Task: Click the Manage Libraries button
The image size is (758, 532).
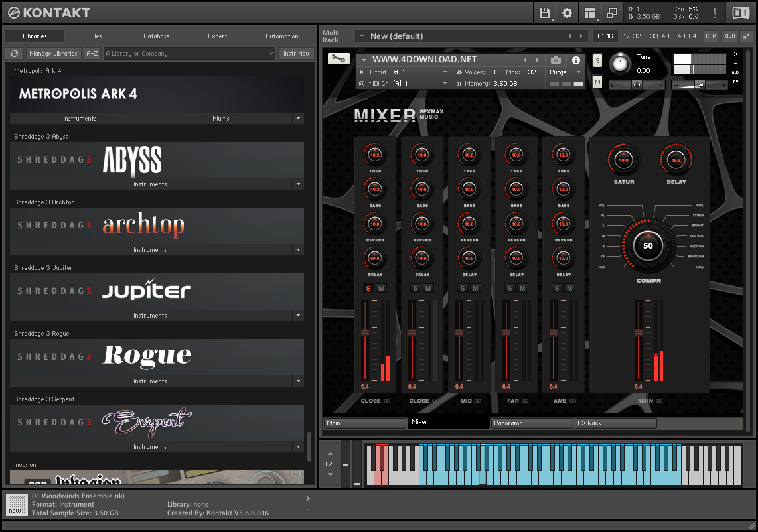Action: [x=53, y=54]
